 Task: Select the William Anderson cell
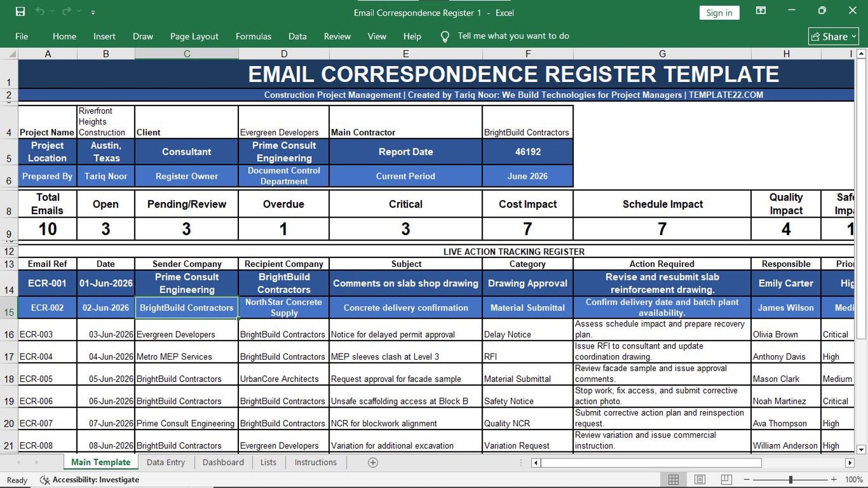(x=786, y=441)
